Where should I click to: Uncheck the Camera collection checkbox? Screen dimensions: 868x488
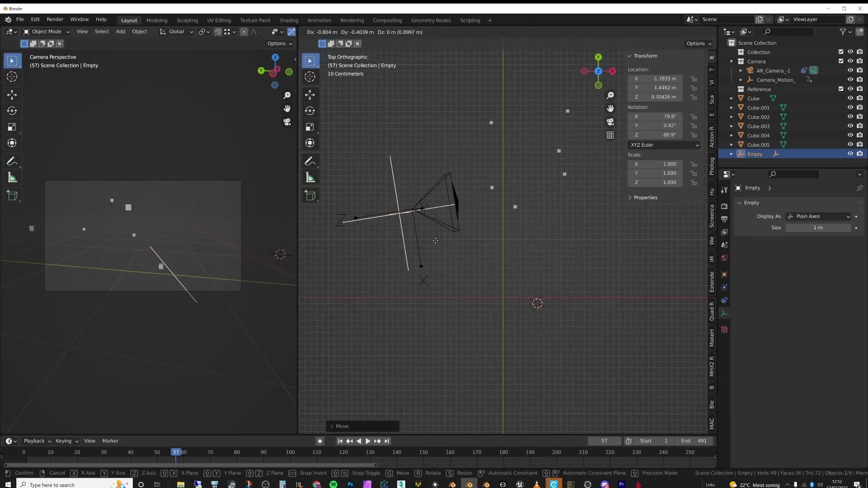[841, 61]
